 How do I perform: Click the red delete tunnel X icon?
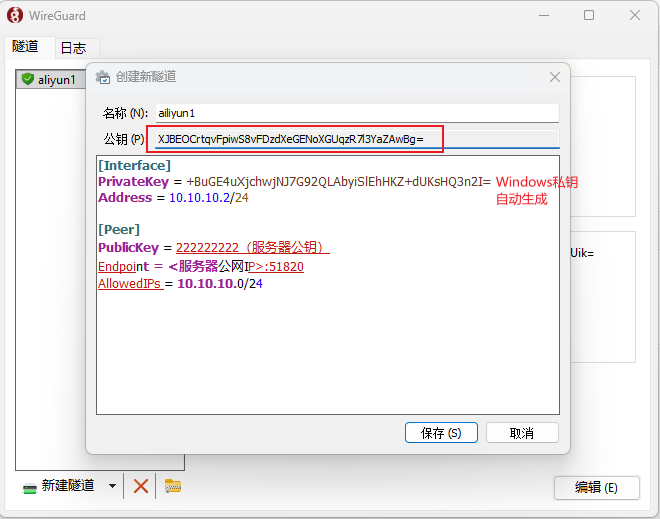click(141, 486)
